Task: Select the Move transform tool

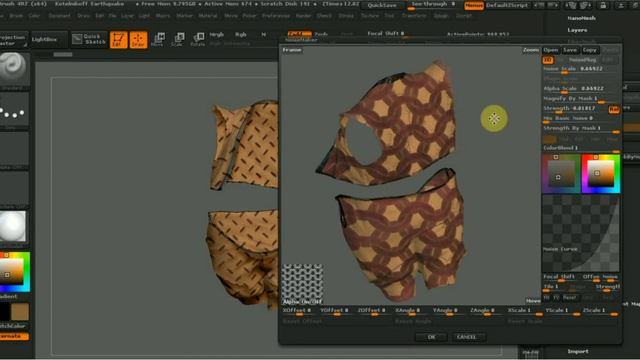Action: (x=158, y=40)
